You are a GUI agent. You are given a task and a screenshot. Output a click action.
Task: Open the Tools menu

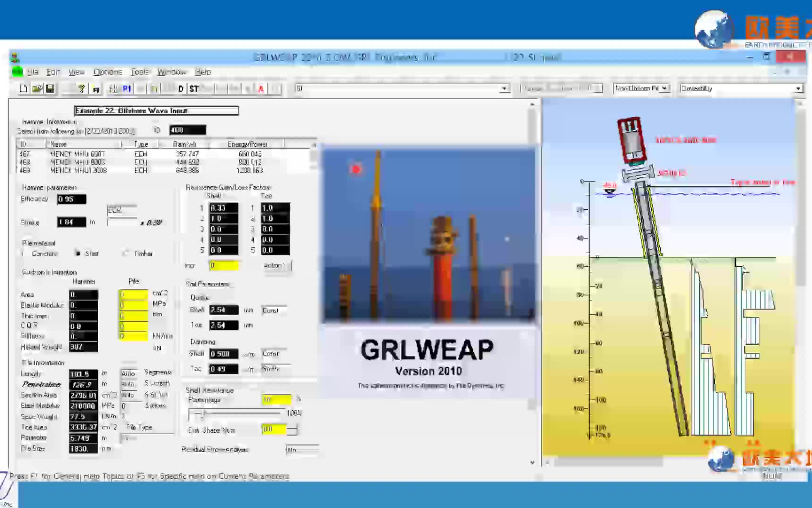tap(139, 71)
